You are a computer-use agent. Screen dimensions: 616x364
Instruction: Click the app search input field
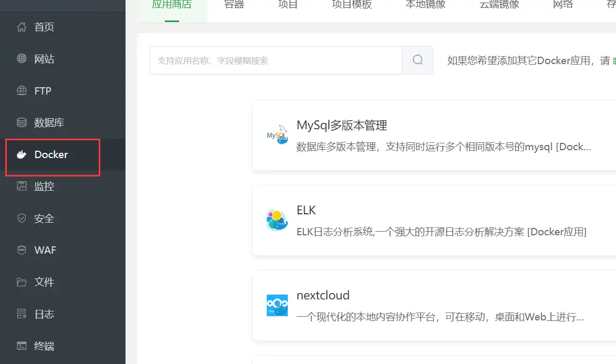point(276,60)
